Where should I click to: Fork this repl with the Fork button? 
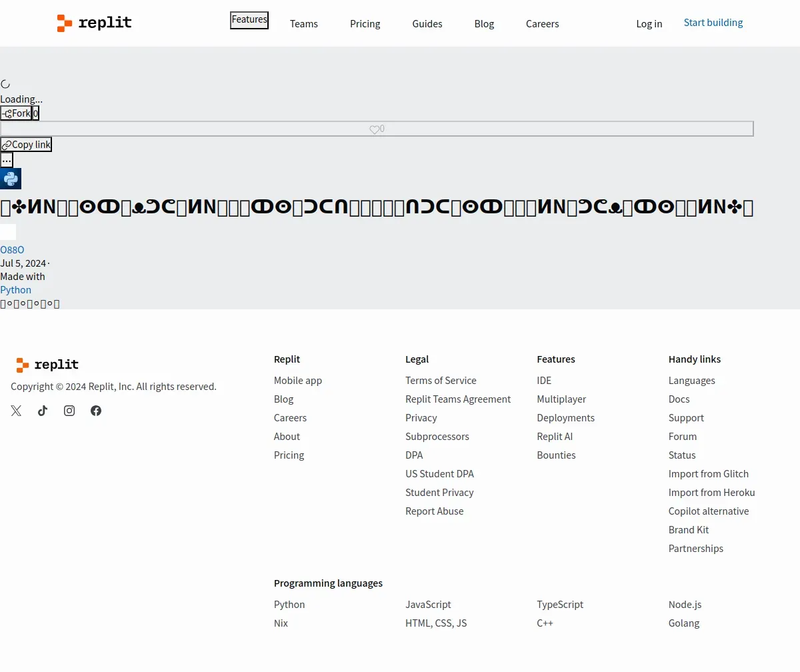[x=16, y=113]
